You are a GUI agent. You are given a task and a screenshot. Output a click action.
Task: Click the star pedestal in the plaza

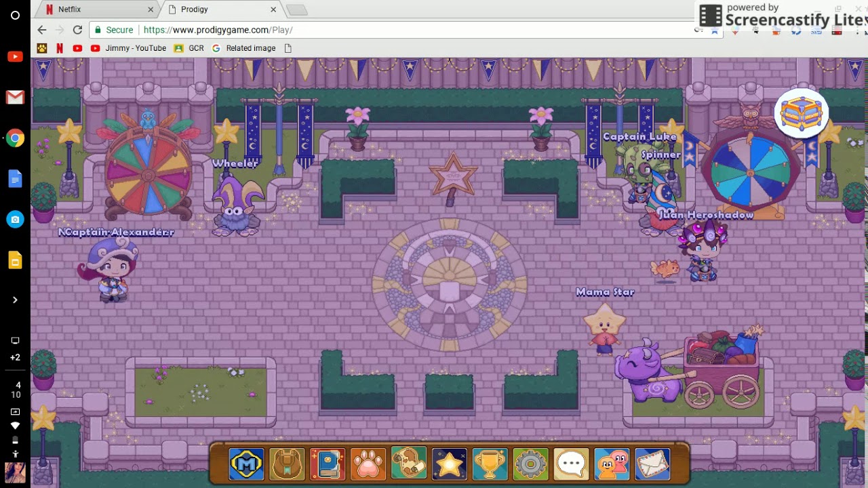coord(452,179)
